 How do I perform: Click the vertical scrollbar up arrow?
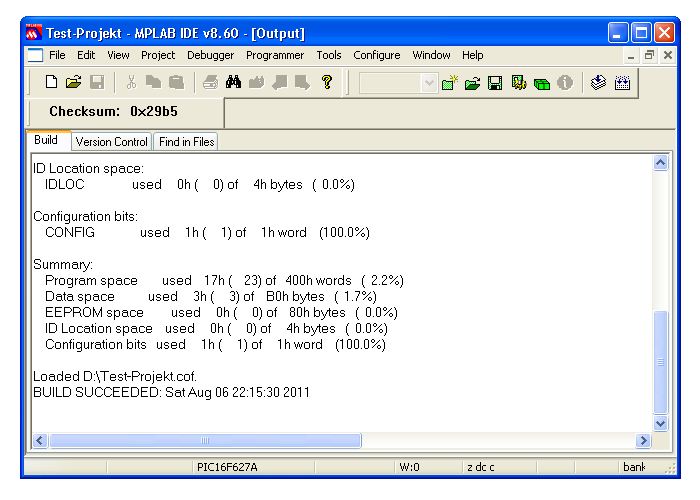[x=661, y=163]
